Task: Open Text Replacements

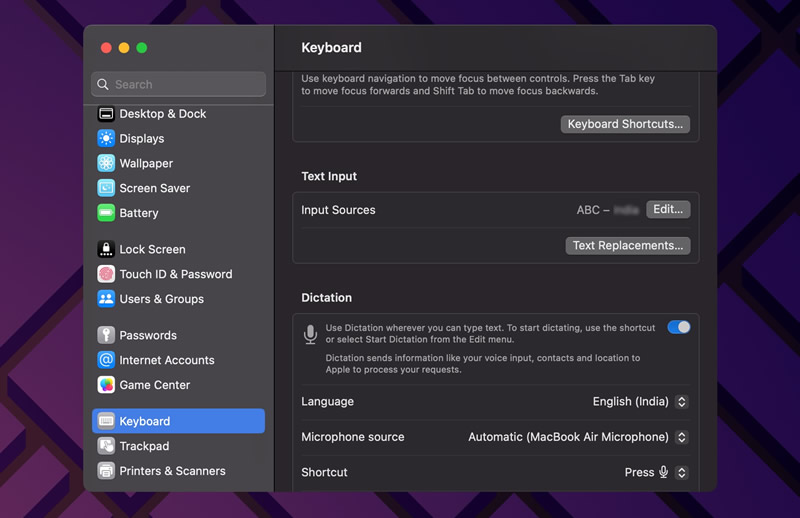Action: 628,245
